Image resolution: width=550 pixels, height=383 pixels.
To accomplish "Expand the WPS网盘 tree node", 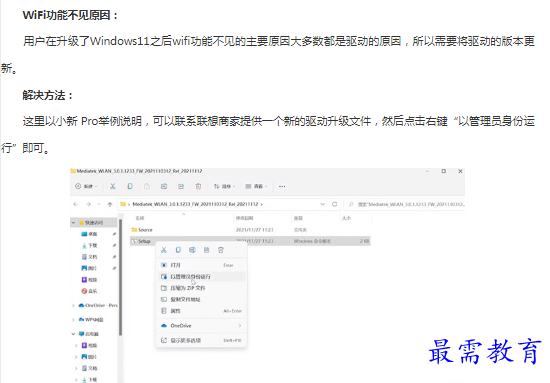I will tap(73, 320).
